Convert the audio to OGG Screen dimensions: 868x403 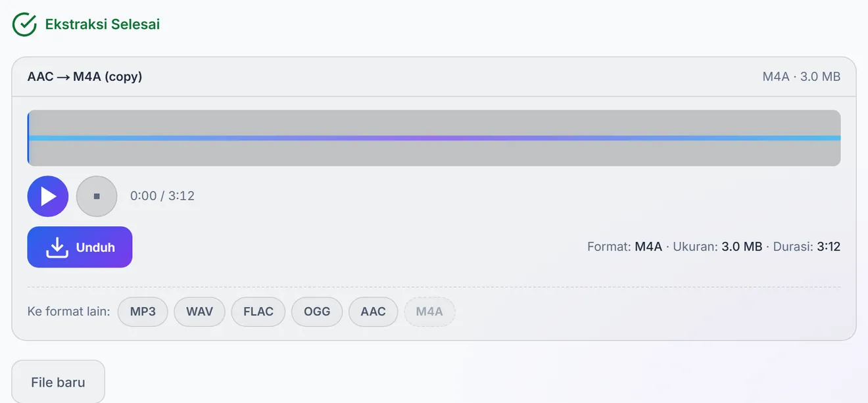(x=317, y=312)
